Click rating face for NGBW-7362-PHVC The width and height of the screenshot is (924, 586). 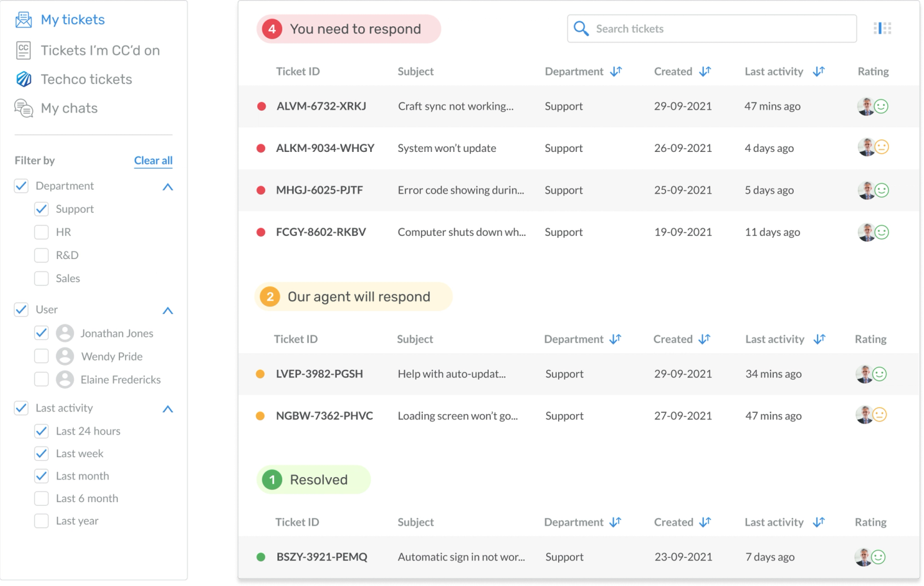tap(880, 415)
